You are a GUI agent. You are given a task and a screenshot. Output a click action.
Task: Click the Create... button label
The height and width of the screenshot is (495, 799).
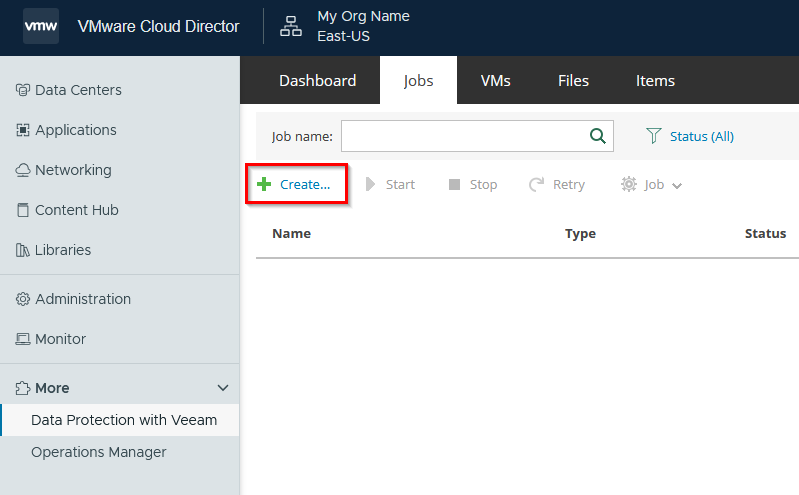[x=305, y=185]
